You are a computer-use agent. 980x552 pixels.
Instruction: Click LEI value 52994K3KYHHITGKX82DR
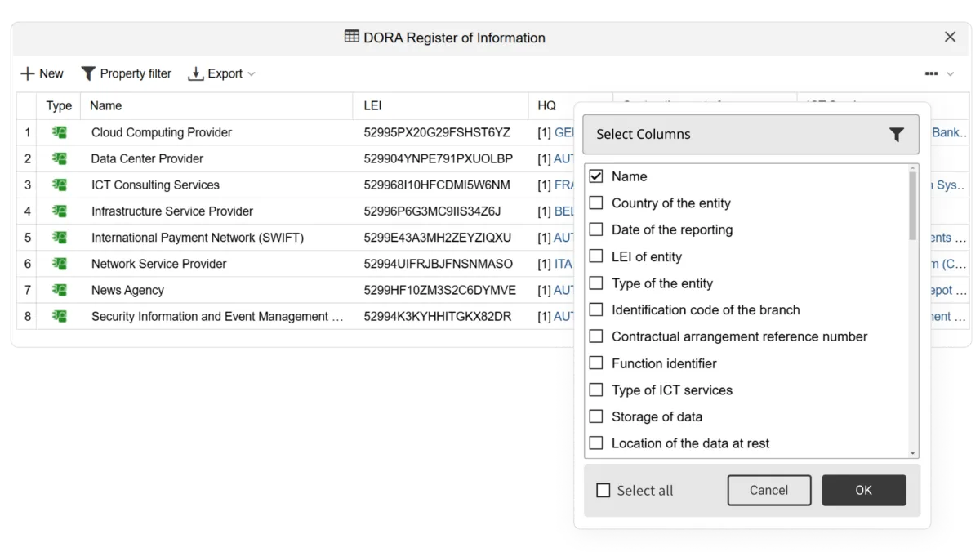click(438, 316)
